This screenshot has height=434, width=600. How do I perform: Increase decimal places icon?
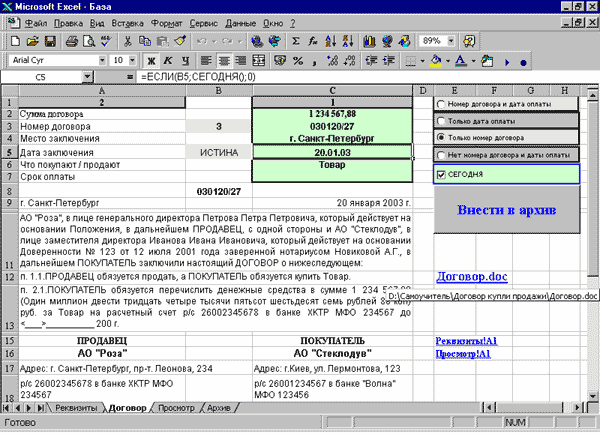click(332, 60)
